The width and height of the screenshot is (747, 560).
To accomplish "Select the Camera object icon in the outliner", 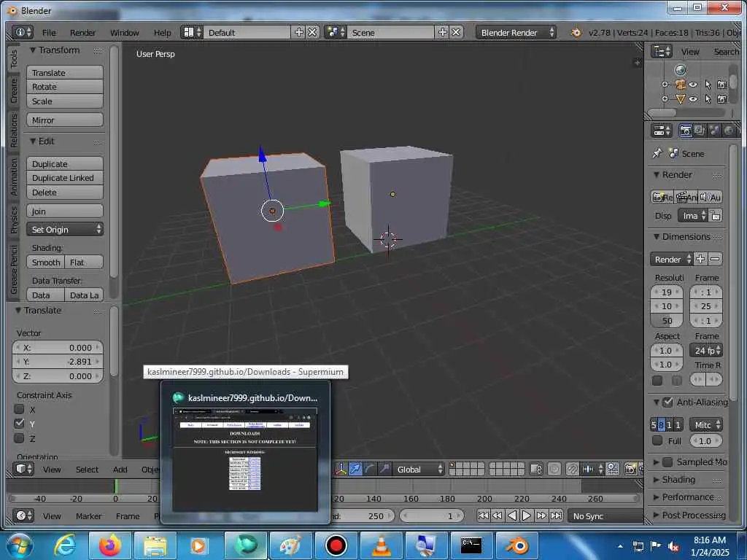I will 681,85.
